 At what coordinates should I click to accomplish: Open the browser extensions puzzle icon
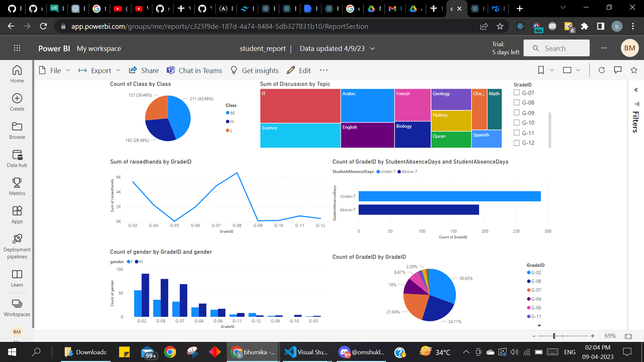[x=585, y=26]
